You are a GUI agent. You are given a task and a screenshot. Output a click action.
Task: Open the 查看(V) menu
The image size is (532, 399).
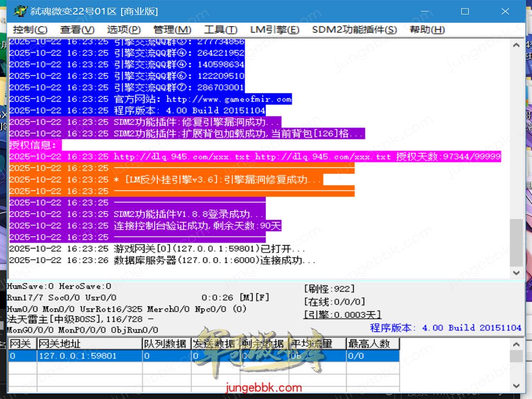77,30
